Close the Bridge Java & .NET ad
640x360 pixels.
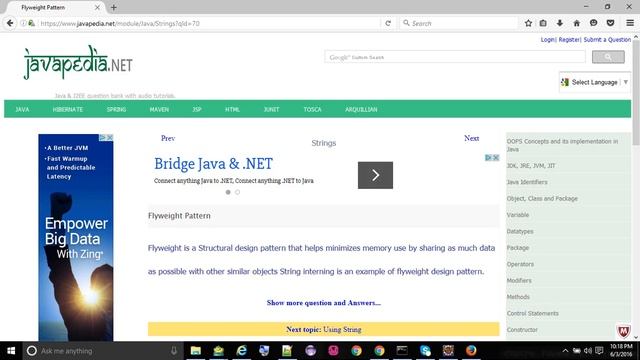496,158
